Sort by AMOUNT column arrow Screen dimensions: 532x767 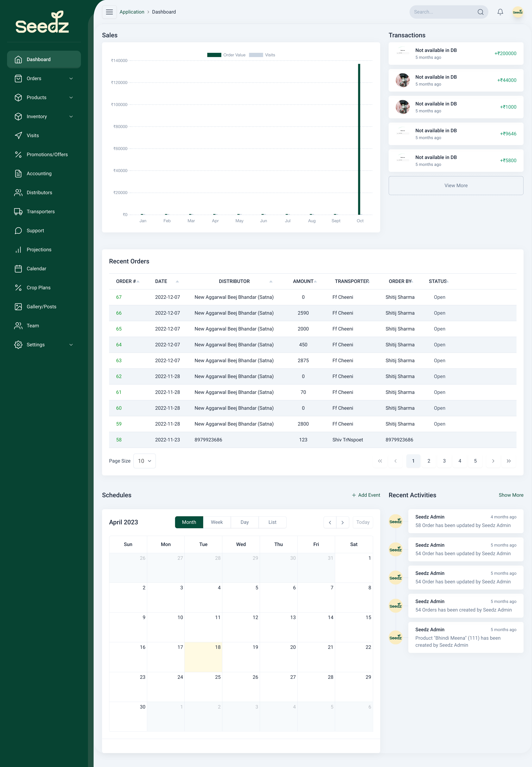(315, 282)
